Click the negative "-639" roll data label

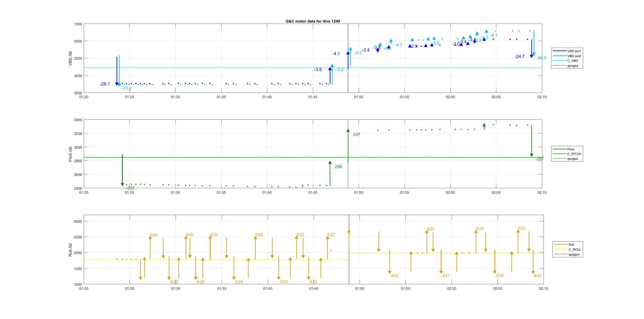click(499, 276)
